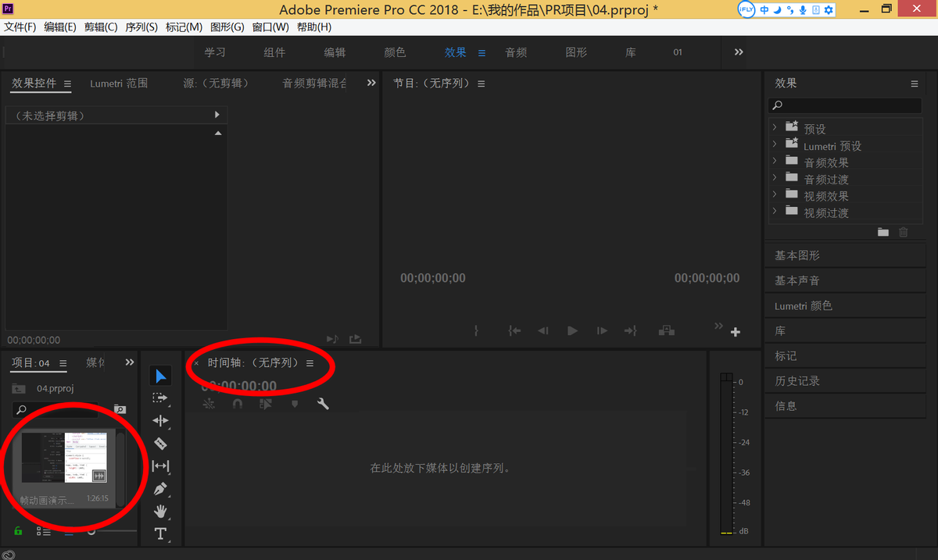Viewport: 938px width, 560px height.
Task: Open iFLY input method settings gear
Action: (829, 9)
